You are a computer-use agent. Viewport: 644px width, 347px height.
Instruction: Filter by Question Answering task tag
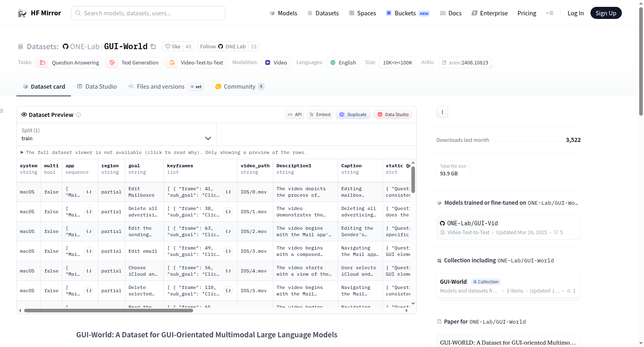click(x=69, y=62)
